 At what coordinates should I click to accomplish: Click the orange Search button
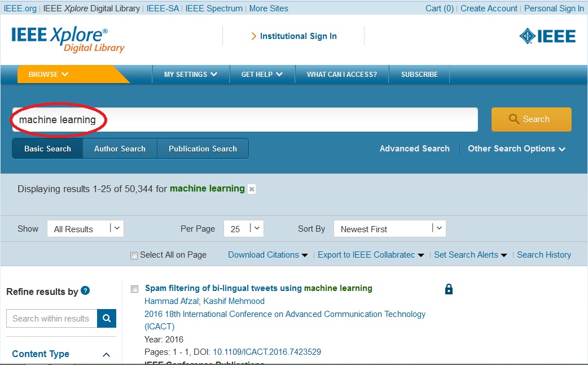pyautogui.click(x=532, y=119)
